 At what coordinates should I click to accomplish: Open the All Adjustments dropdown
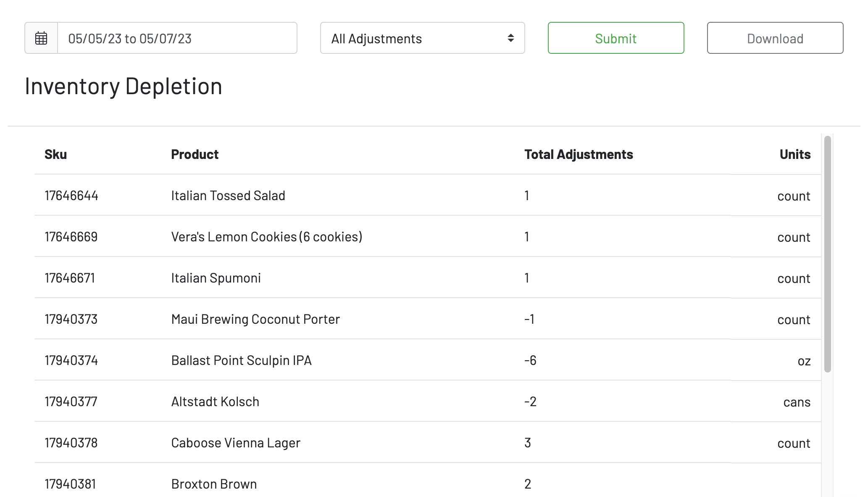pos(422,38)
